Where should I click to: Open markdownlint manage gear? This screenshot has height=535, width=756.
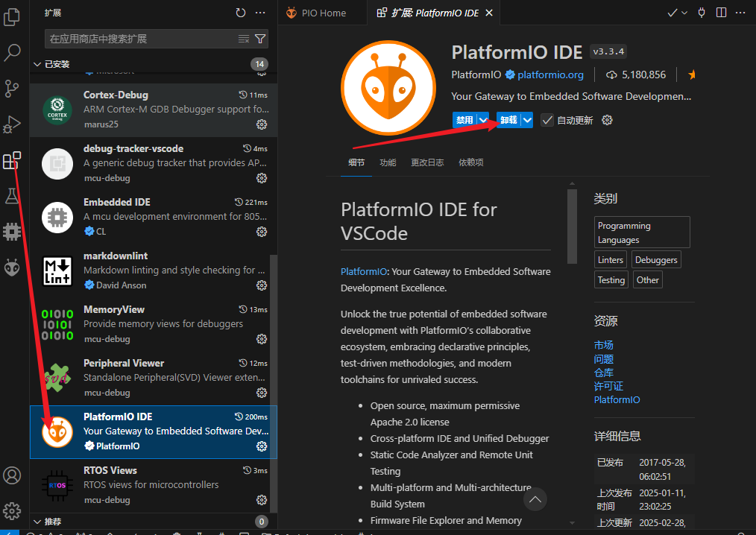(x=262, y=285)
